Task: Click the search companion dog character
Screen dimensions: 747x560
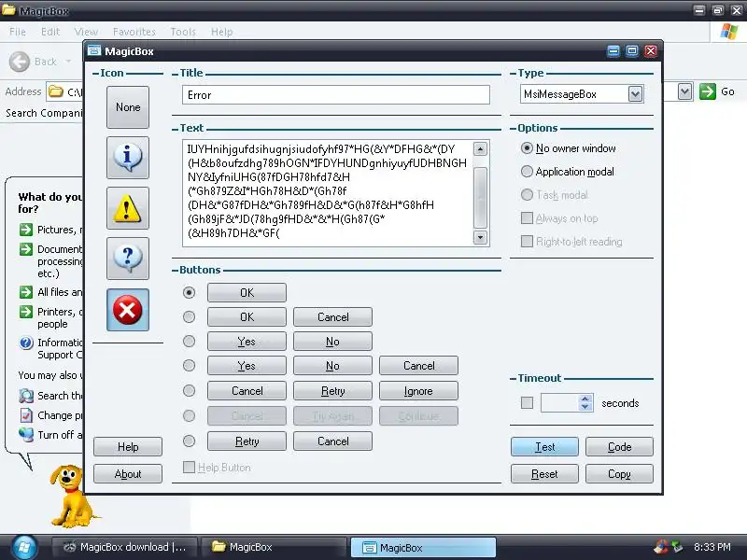Action: coord(72,496)
